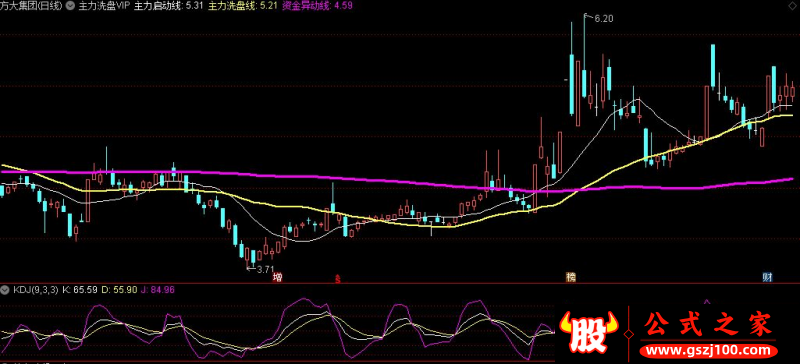Select the 方大集团(日线) stock title
Viewport: 800px width, 364px height.
pos(32,6)
